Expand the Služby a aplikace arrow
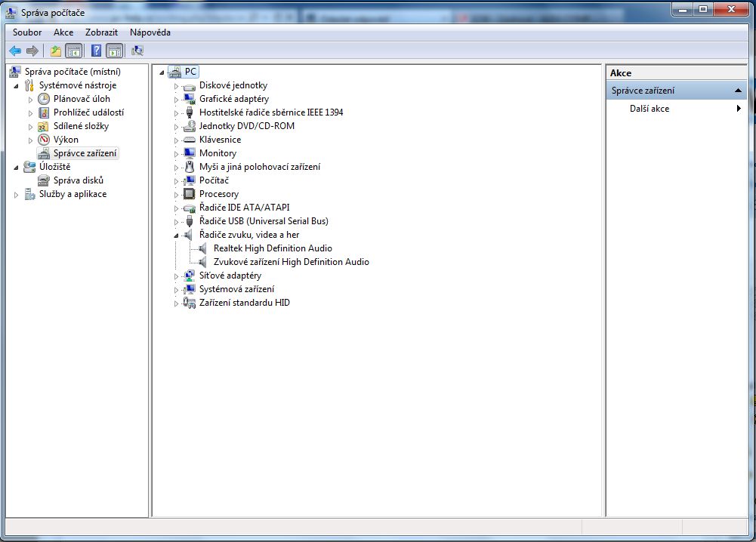 pyautogui.click(x=16, y=195)
